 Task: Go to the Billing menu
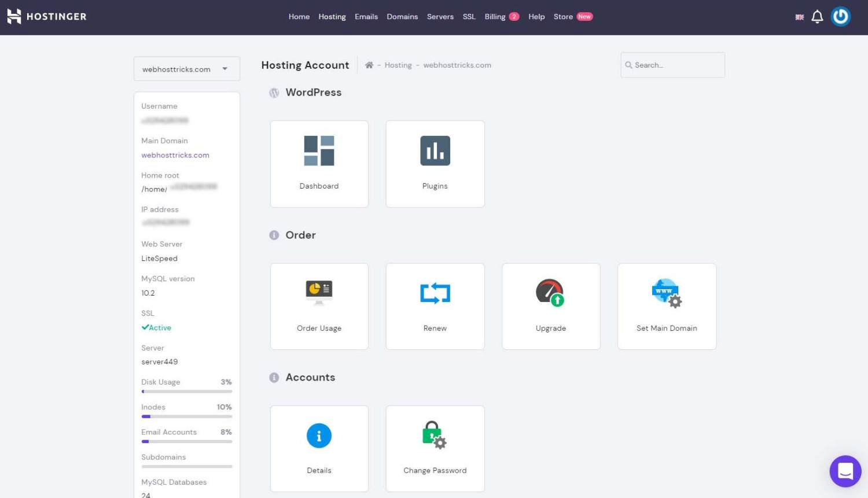coord(495,17)
